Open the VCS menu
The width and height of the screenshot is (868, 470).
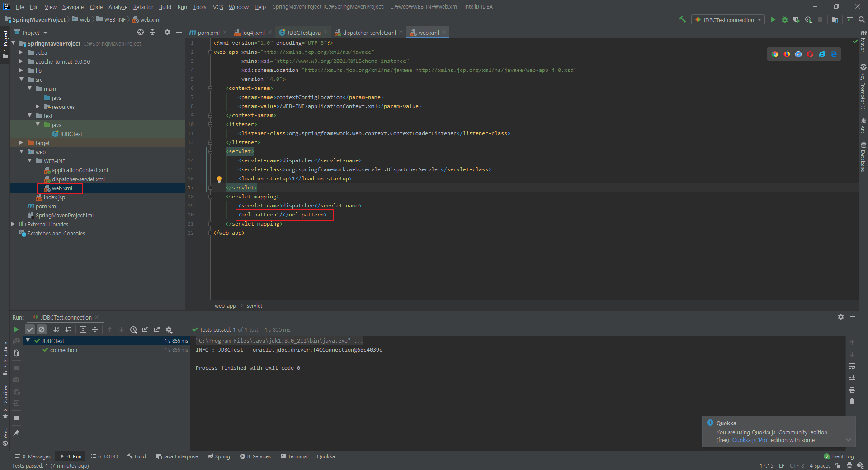218,7
